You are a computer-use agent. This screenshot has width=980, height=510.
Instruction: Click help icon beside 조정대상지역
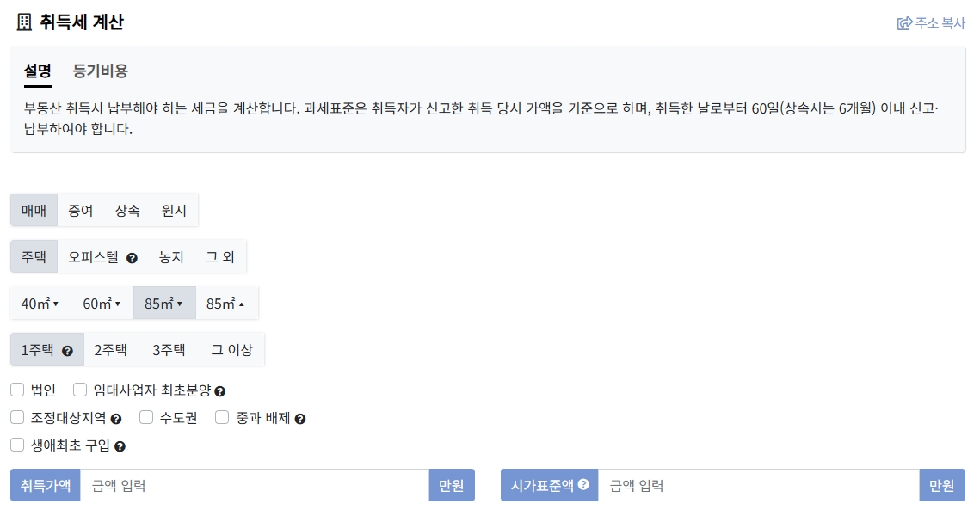tap(118, 418)
